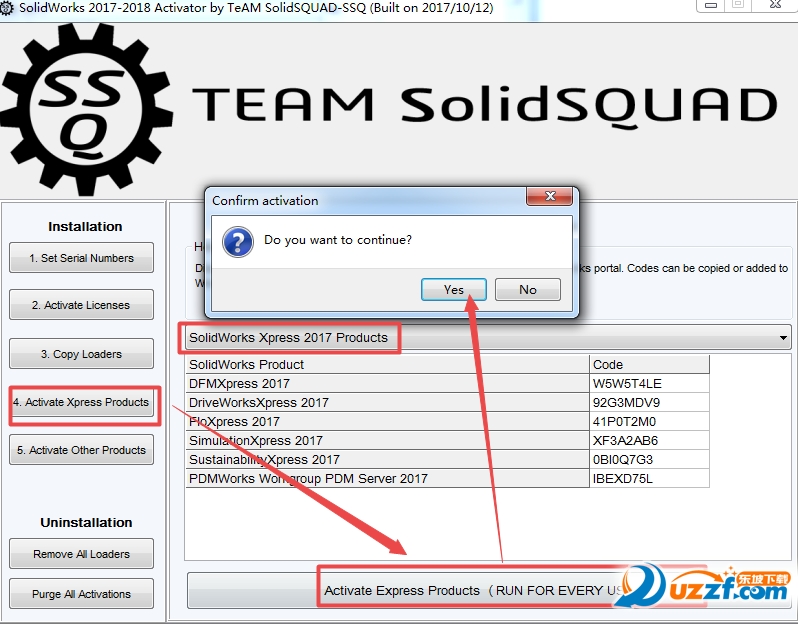Click the Purge All Activations button
798x624 pixels.
[x=81, y=594]
